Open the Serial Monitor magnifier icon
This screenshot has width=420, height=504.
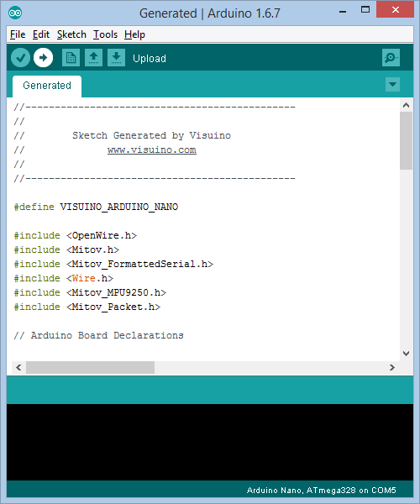(x=391, y=58)
